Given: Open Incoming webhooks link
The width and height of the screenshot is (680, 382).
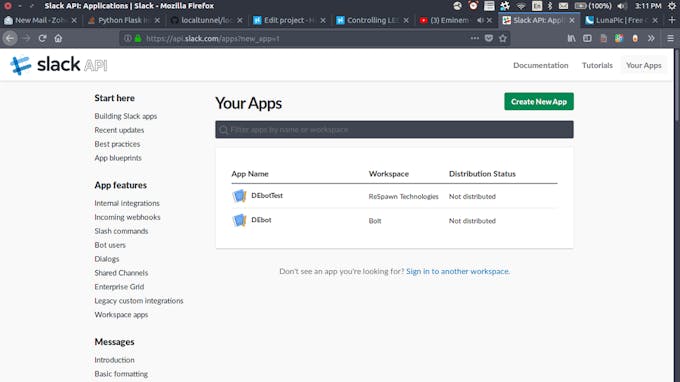Looking at the screenshot, I should 128,217.
